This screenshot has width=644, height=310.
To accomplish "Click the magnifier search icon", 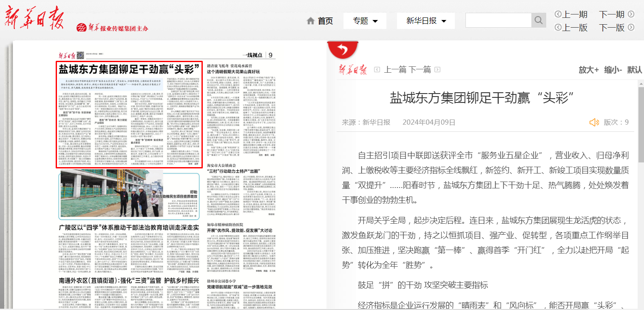I will point(539,20).
